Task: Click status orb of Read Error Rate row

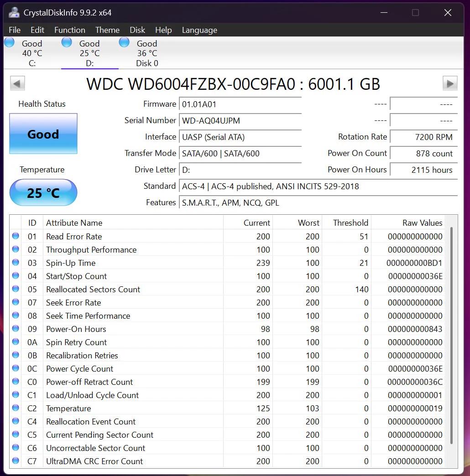Action: pos(16,236)
